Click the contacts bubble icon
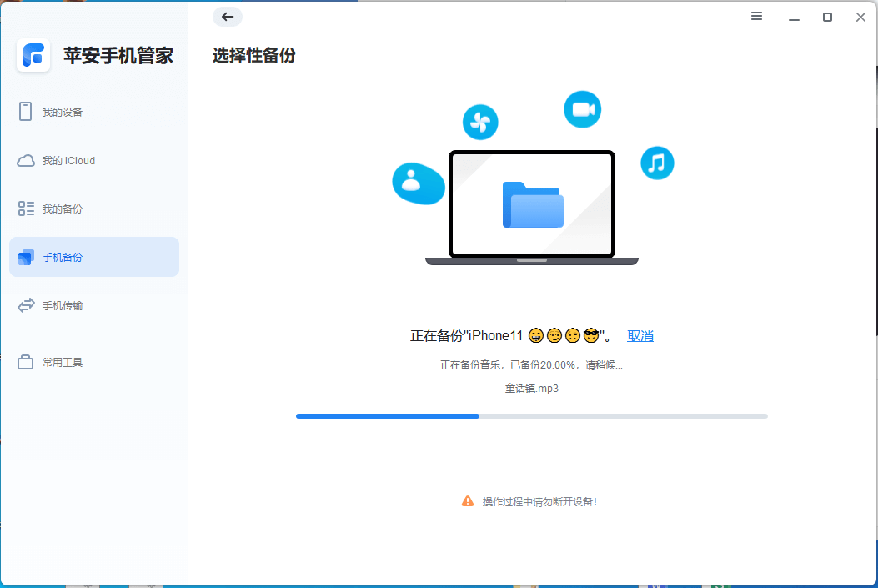The width and height of the screenshot is (878, 588). (418, 183)
